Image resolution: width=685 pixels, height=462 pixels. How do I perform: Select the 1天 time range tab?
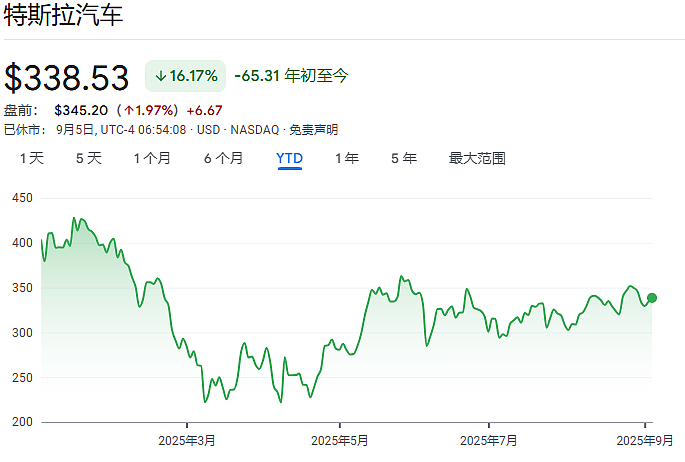(x=32, y=158)
